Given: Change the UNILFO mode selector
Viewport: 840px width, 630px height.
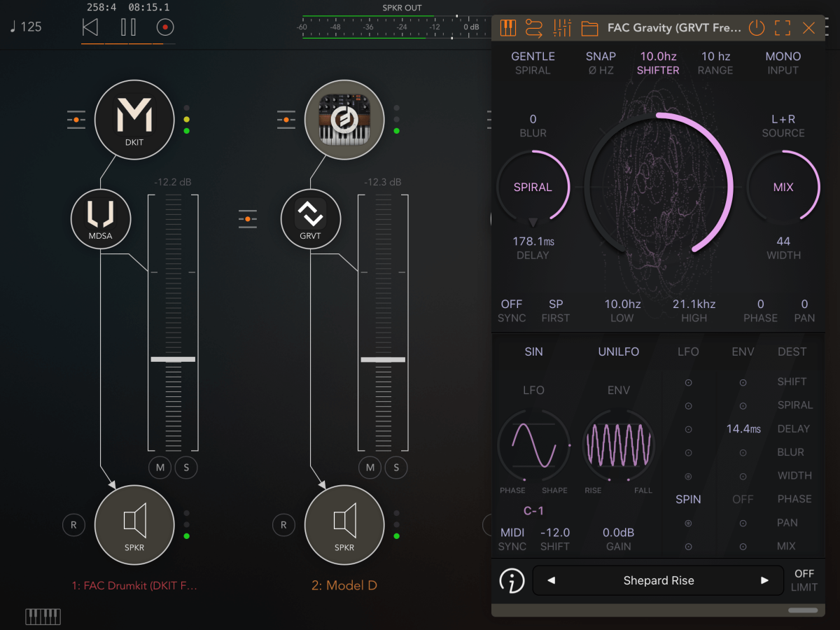Looking at the screenshot, I should click(x=619, y=351).
